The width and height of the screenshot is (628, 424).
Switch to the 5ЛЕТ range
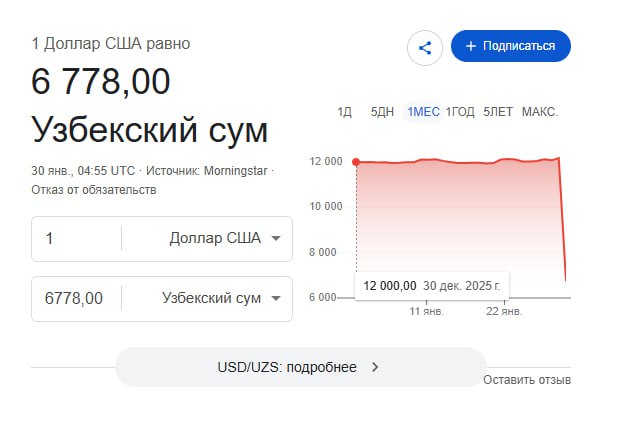point(497,112)
